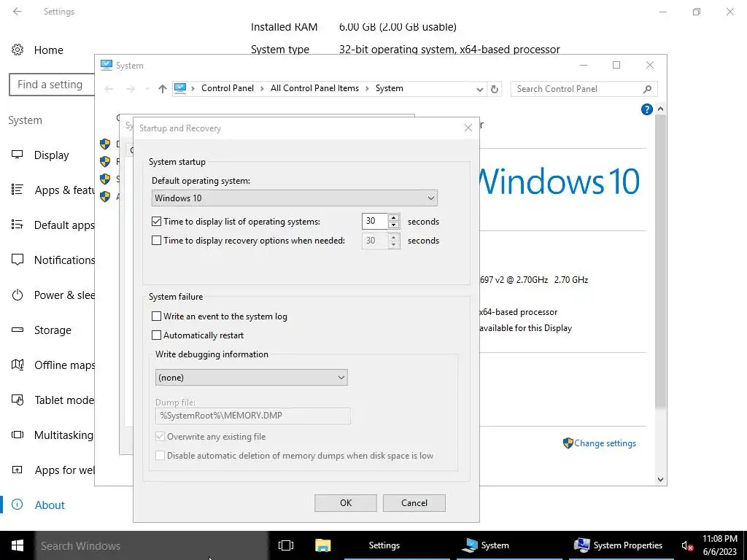The height and width of the screenshot is (560, 747).
Task: Click the Offline maps icon
Action: 18,365
